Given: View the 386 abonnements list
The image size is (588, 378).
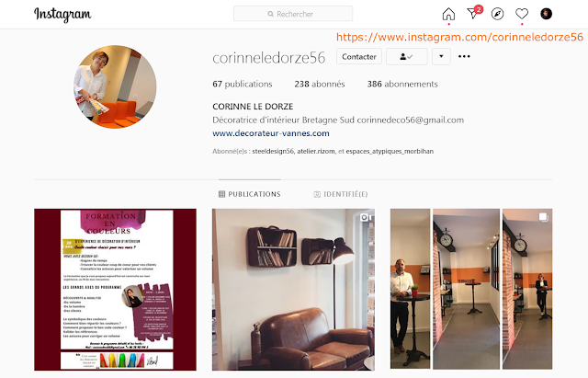Looking at the screenshot, I should pos(402,84).
